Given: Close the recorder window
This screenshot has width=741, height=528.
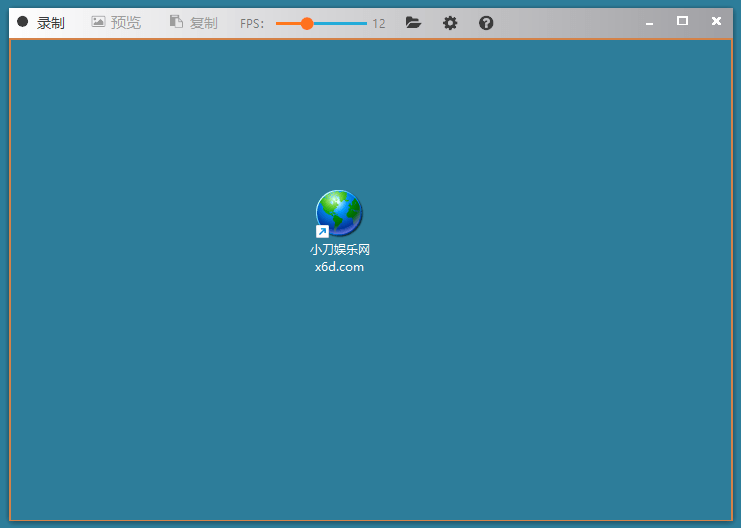Looking at the screenshot, I should [716, 21].
